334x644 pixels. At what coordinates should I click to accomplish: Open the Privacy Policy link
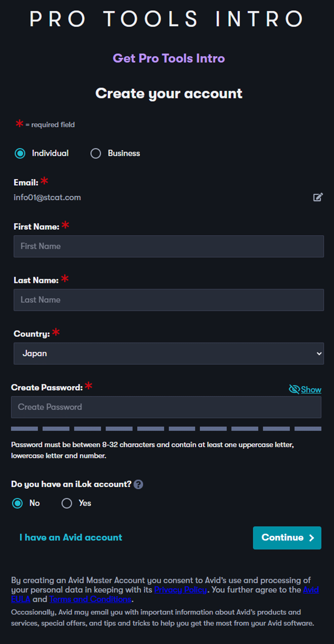coord(180,590)
